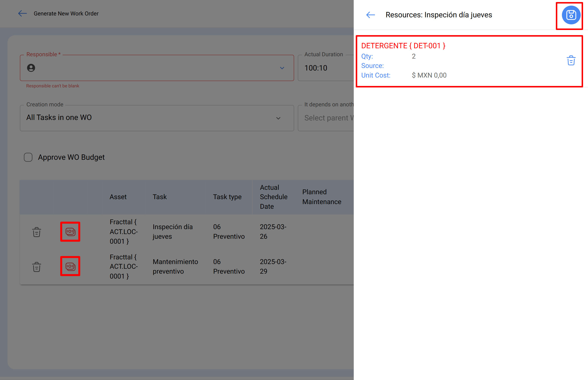
Task: Click back arrow in Resources panel
Action: pos(370,15)
